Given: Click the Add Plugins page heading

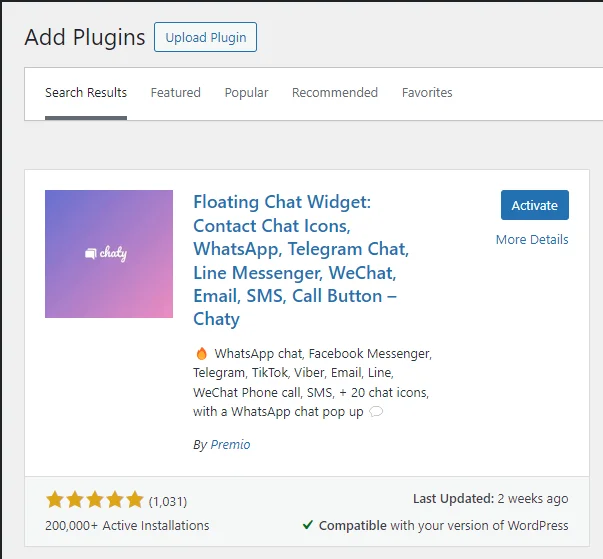Looking at the screenshot, I should (x=85, y=37).
